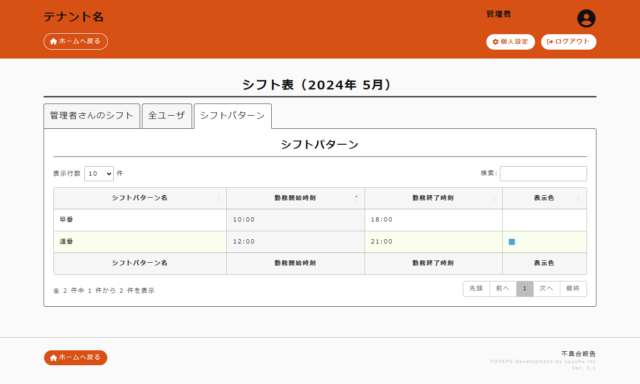The width and height of the screenshot is (640, 384).
Task: Click the logout arrow icon
Action: point(550,42)
